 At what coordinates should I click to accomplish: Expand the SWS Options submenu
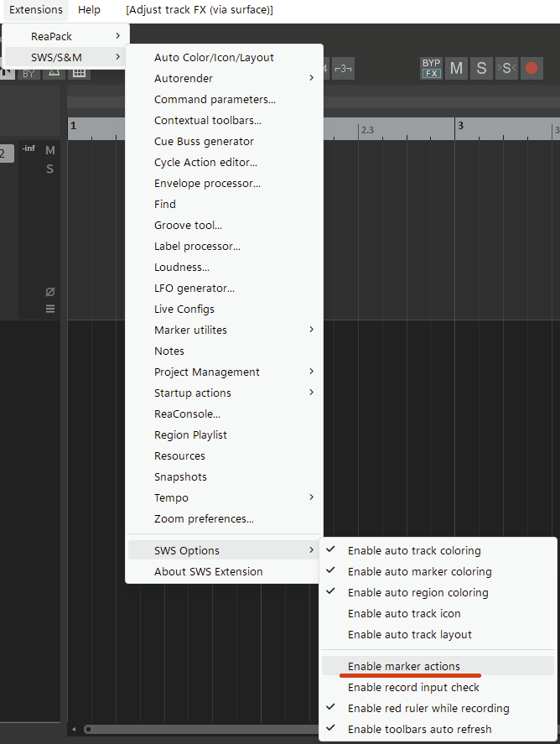point(225,550)
